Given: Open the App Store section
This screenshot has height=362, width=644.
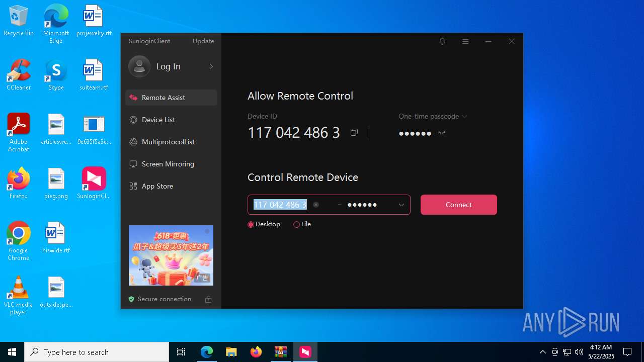Looking at the screenshot, I should point(171,186).
